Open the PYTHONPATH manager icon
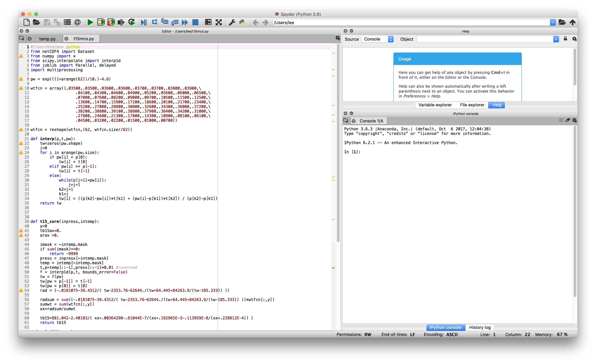596x364 pixels. point(242,22)
